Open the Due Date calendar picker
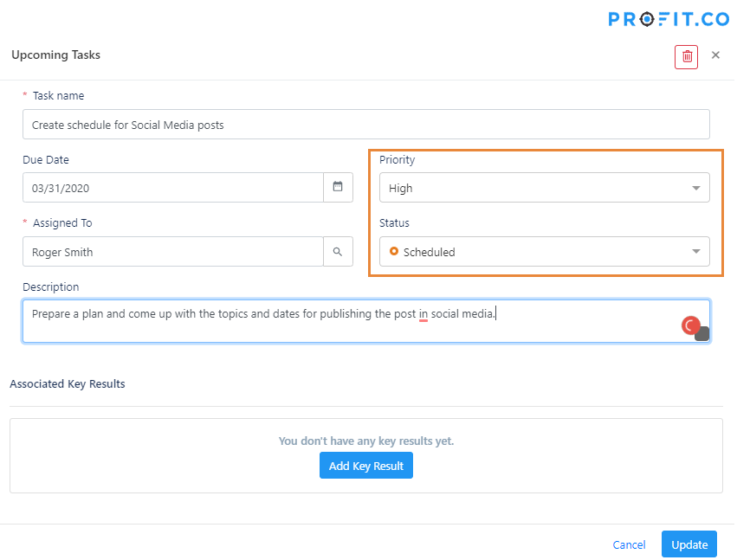Viewport: 737px width, 560px height. [339, 188]
